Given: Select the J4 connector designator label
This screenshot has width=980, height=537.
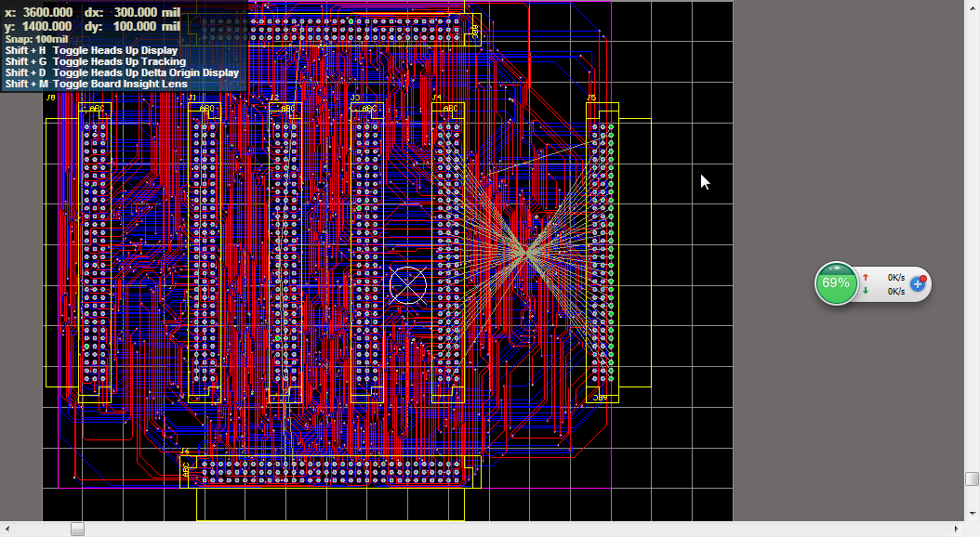Looking at the screenshot, I should [x=436, y=98].
